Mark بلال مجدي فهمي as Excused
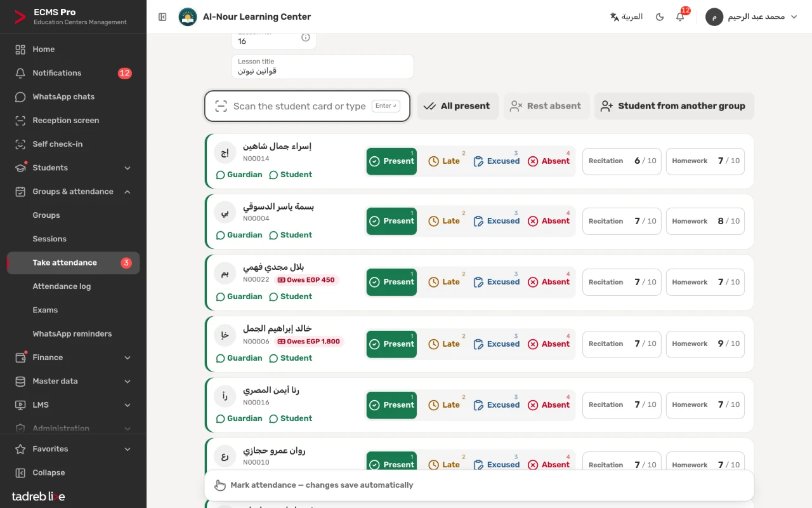 tap(497, 282)
